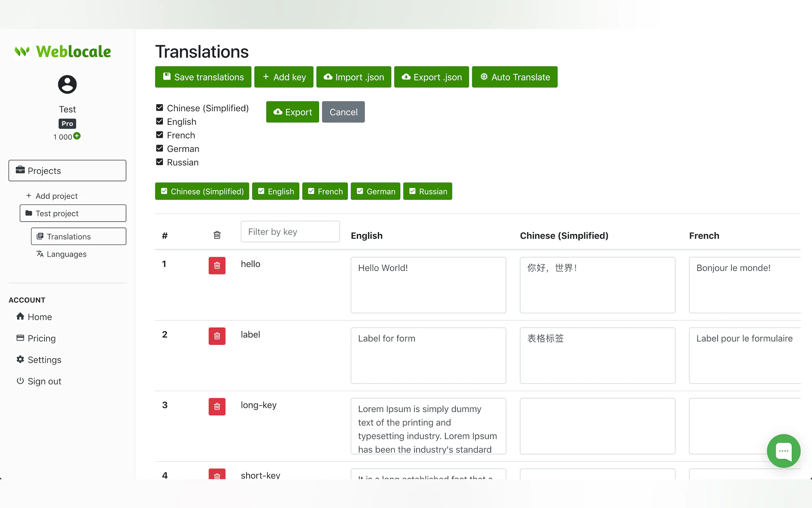Uncheck the German export checkbox
Screen dimensions: 812x508
pos(160,148)
